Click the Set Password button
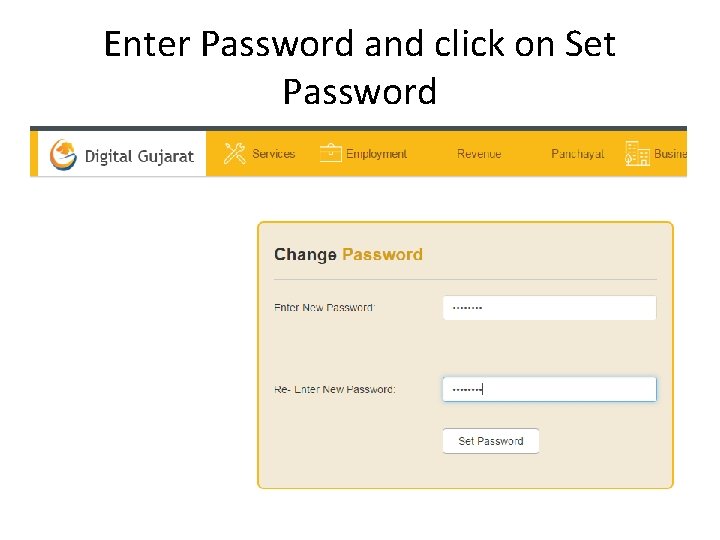This screenshot has height=540, width=720. pos(491,441)
